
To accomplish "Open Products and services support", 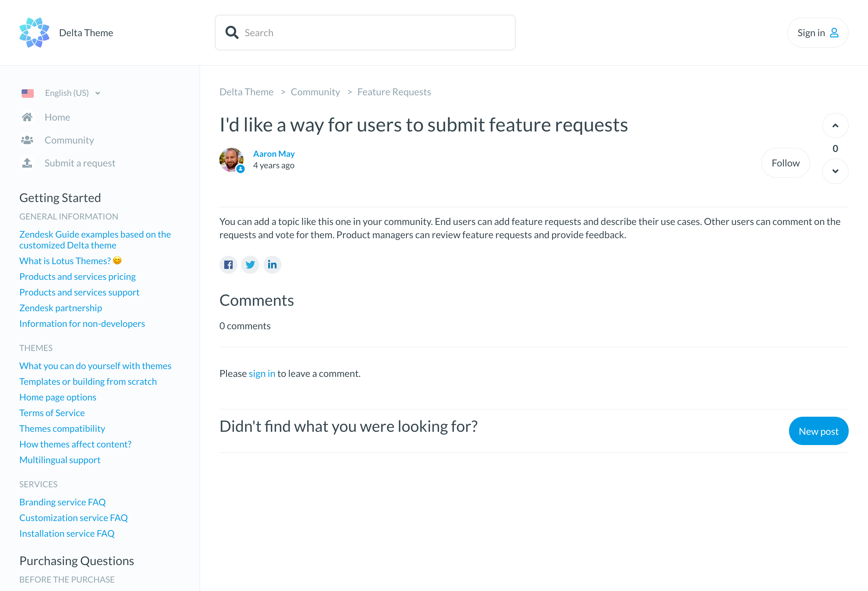I will [x=79, y=292].
